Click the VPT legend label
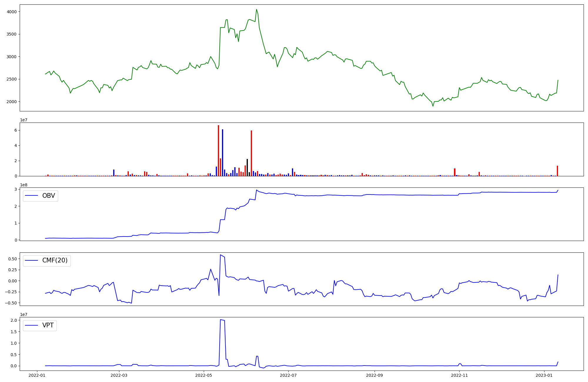The image size is (588, 382). tap(48, 325)
